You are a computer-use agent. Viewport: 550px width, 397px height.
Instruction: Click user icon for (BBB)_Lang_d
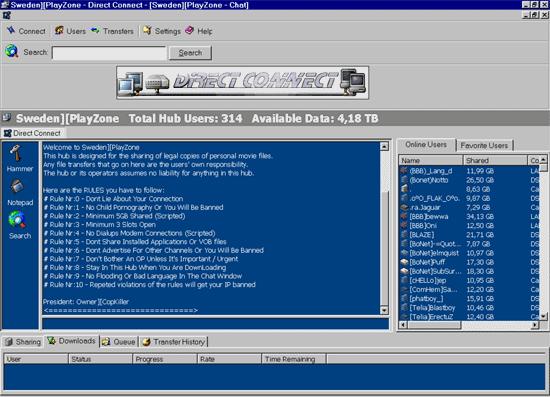(x=404, y=171)
